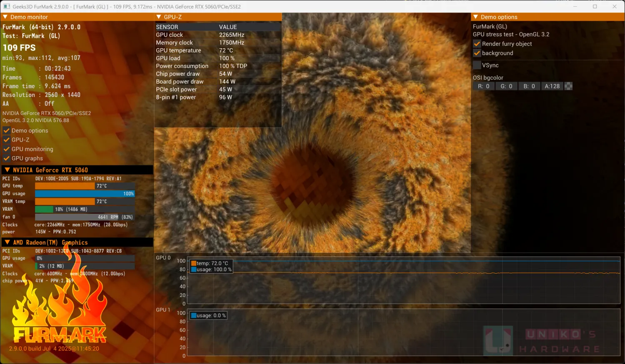This screenshot has height=364, width=625.
Task: Open the OSI bgcolor preview swatch
Action: pos(568,86)
